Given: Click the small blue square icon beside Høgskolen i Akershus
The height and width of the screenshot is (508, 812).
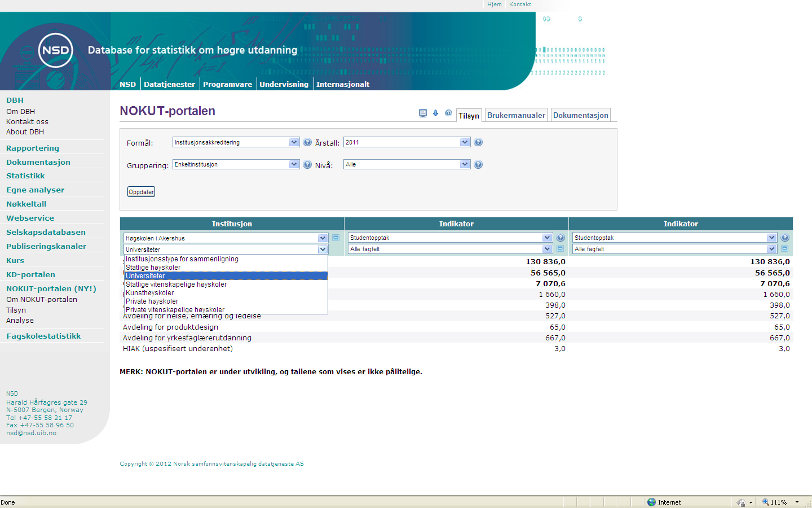Looking at the screenshot, I should 336,238.
